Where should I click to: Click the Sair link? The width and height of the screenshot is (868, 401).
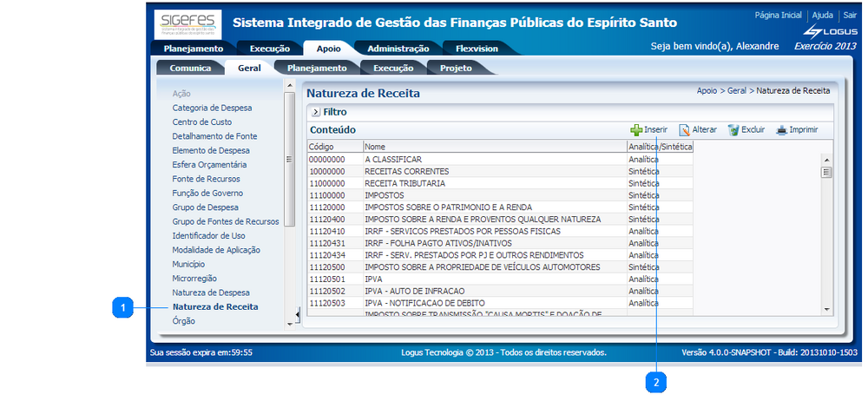tap(850, 16)
